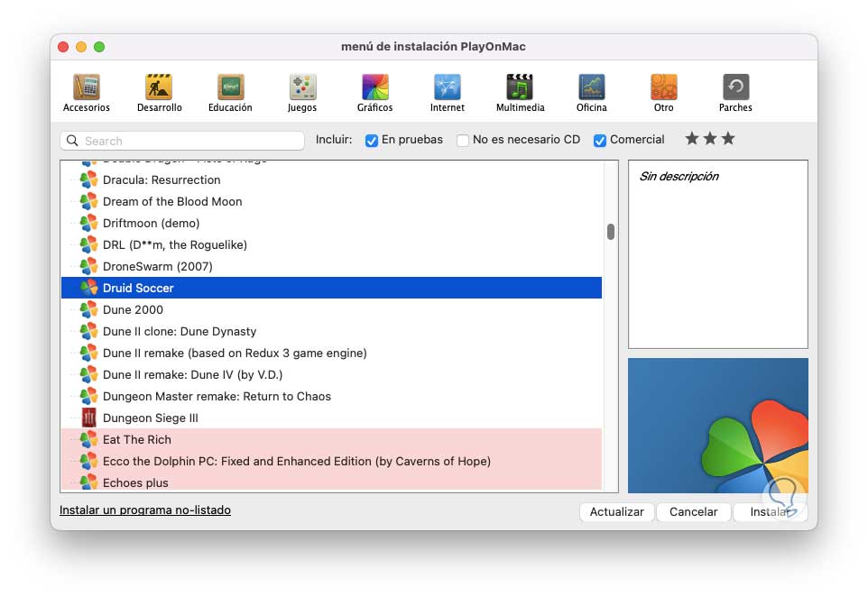Viewport: 868px width, 597px height.
Task: Click the Actualizar button
Action: (x=616, y=512)
